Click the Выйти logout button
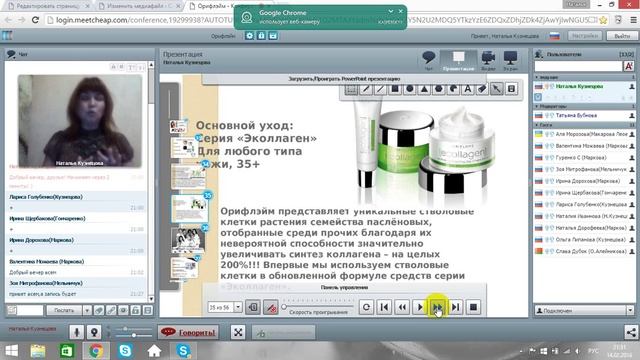This screenshot has height=360, width=640. coord(622,36)
